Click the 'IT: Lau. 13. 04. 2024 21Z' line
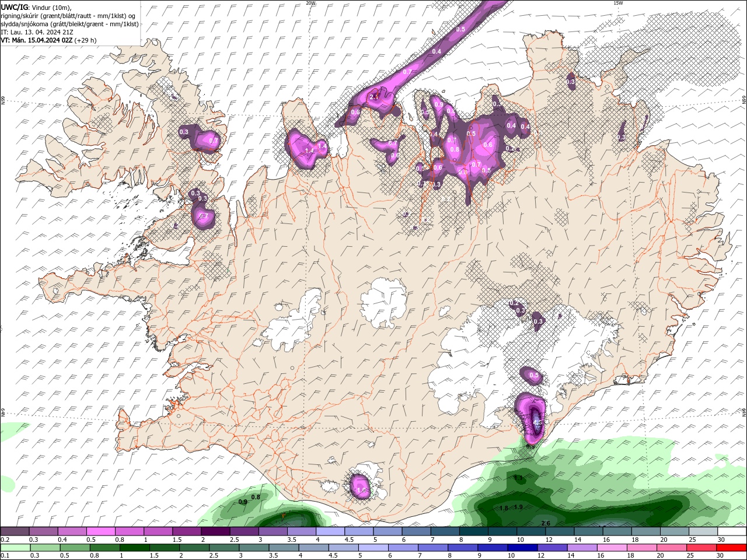747x560 pixels. click(37, 32)
